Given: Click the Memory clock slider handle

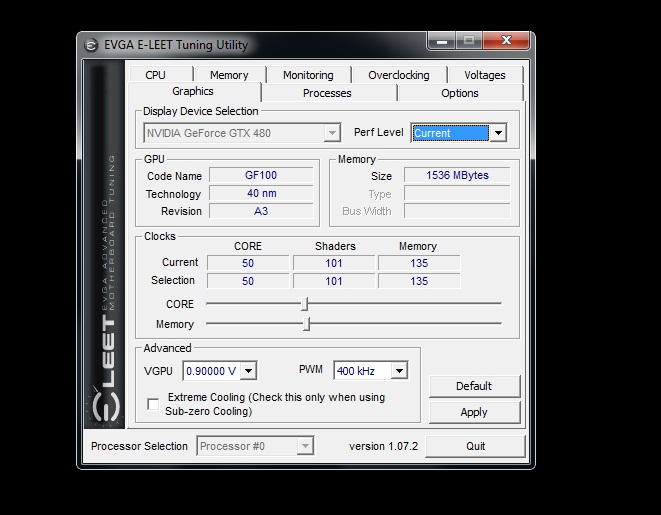Looking at the screenshot, I should click(307, 324).
